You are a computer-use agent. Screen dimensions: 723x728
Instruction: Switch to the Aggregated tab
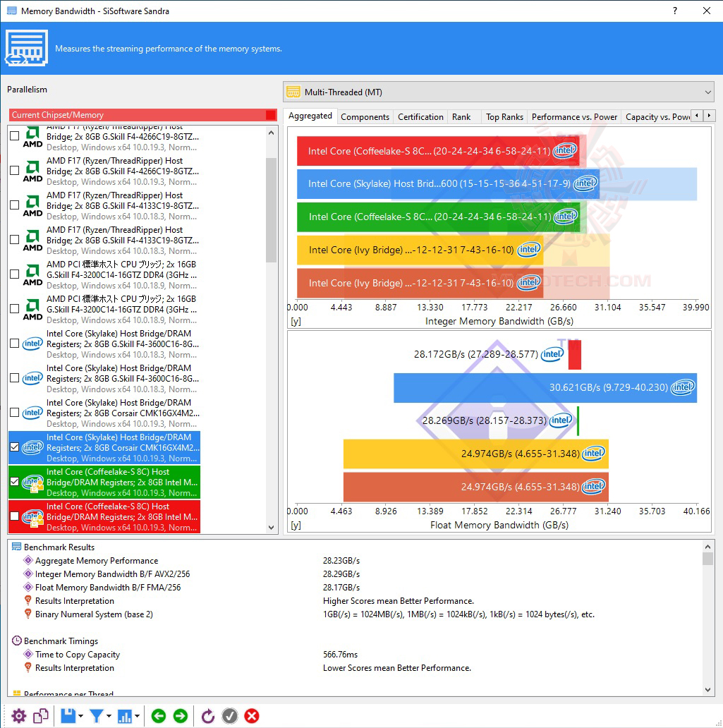click(310, 116)
